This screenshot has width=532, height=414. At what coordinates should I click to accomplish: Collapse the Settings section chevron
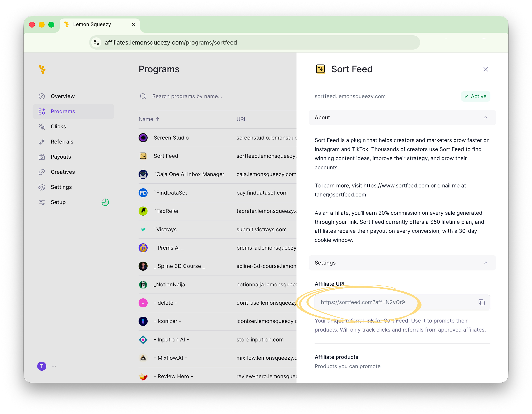pos(485,263)
